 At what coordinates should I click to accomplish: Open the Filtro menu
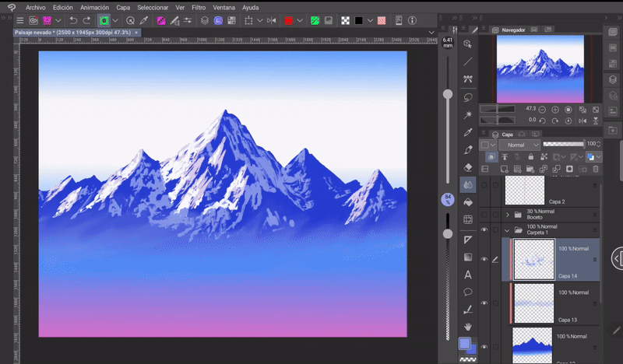coord(199,7)
